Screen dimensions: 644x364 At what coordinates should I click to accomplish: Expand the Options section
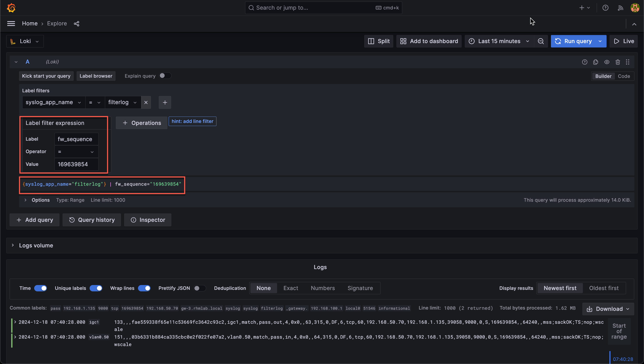coord(25,200)
